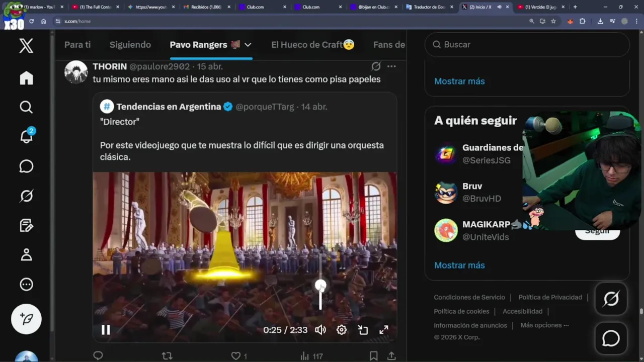
Task: Like the post with heart icon
Action: click(x=235, y=356)
